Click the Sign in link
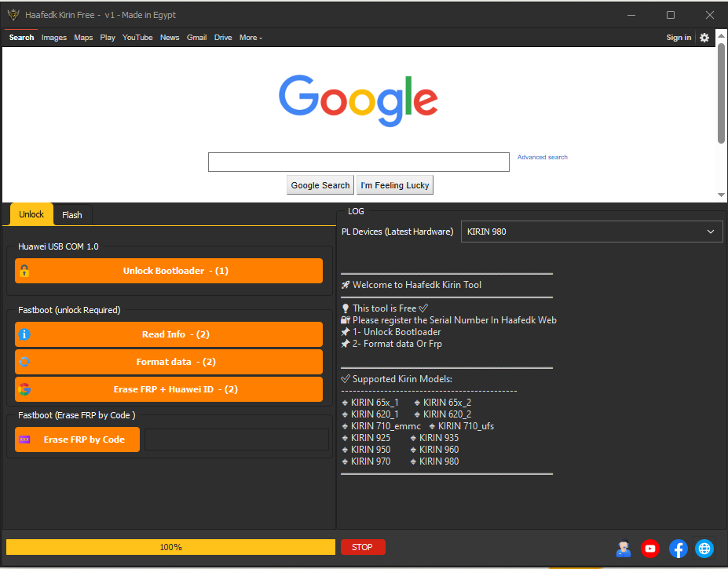728x569 pixels. pos(679,38)
